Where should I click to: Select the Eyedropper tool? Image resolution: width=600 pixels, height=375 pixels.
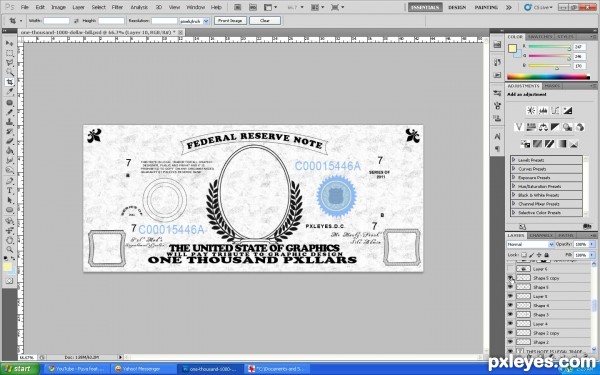[x=10, y=92]
